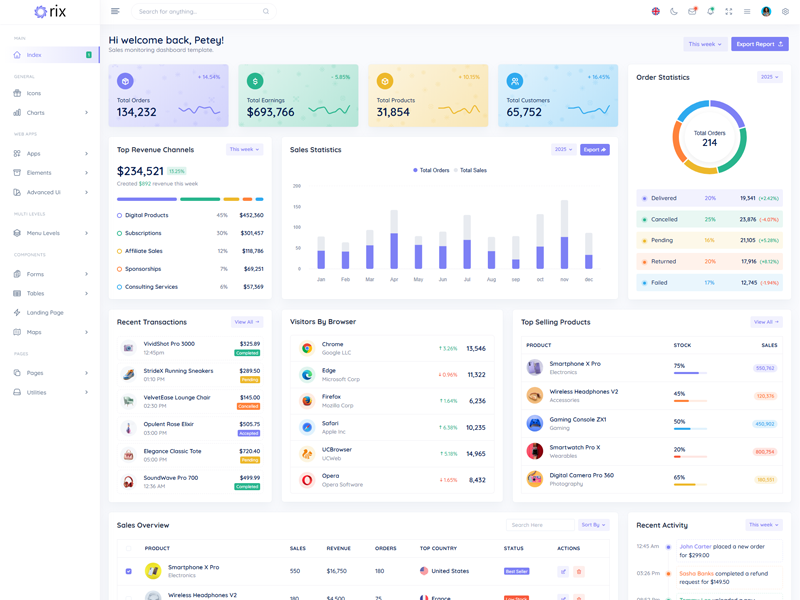This screenshot has width=800, height=600.
Task: Enter fullscreen mode using header icon
Action: click(728, 11)
